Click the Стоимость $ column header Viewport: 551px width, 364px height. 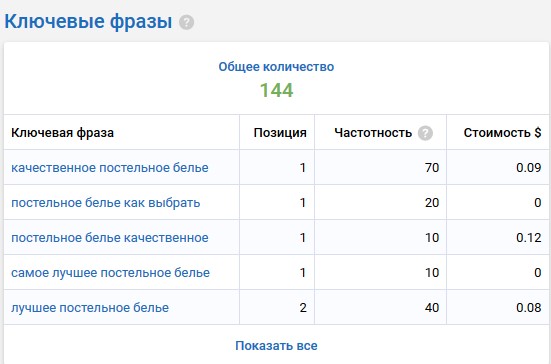point(503,133)
